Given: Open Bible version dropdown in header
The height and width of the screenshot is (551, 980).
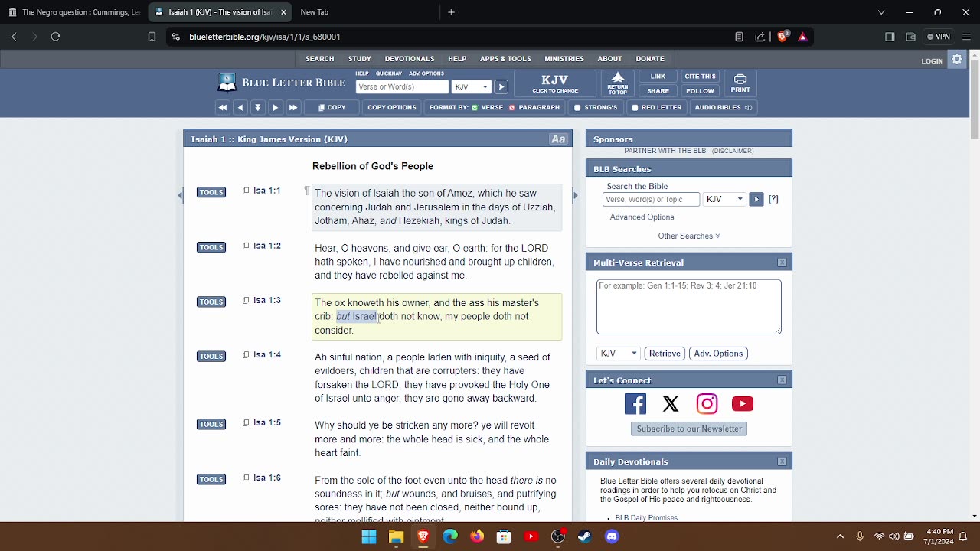Looking at the screenshot, I should (471, 87).
